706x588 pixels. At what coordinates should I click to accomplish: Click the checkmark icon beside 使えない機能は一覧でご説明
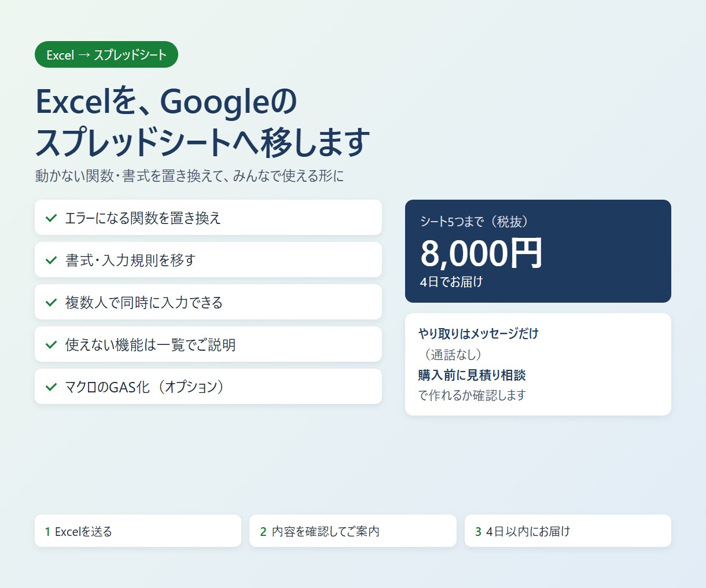click(x=52, y=345)
